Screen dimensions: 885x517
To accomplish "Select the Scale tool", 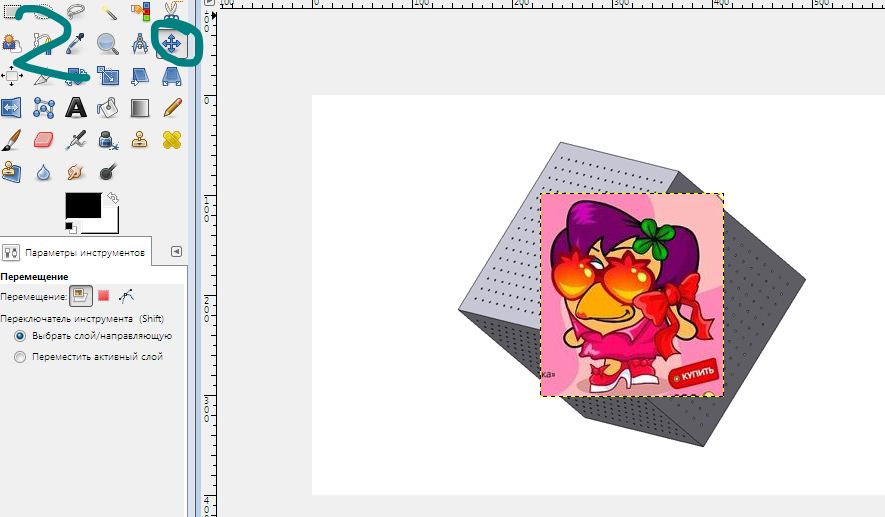I will [x=107, y=76].
